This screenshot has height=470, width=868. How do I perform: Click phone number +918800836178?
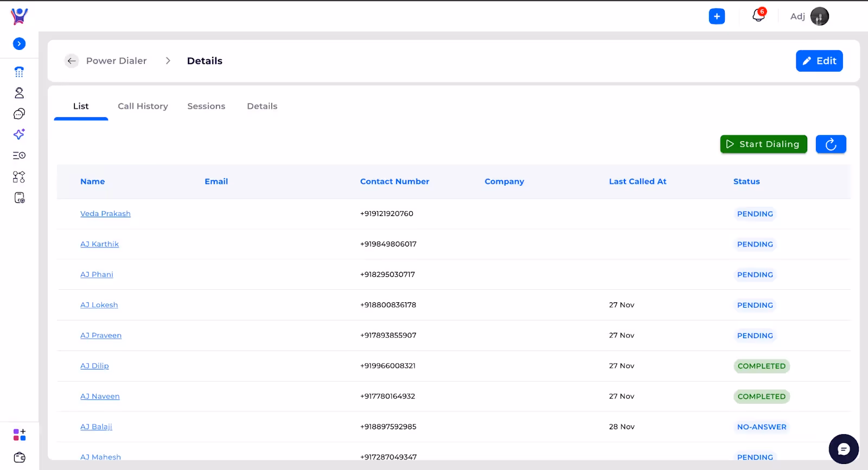point(388,305)
